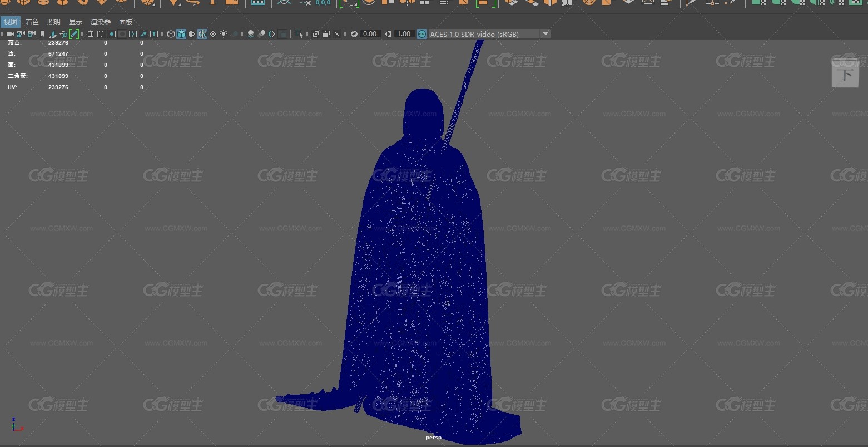Click the Gamma contrast icon
Screen dimensions: 868x447
(388, 34)
